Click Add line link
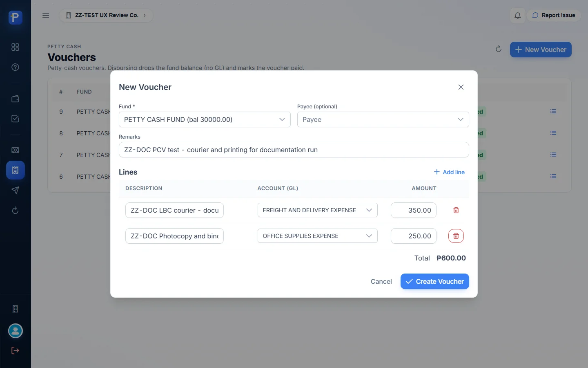 tap(449, 172)
